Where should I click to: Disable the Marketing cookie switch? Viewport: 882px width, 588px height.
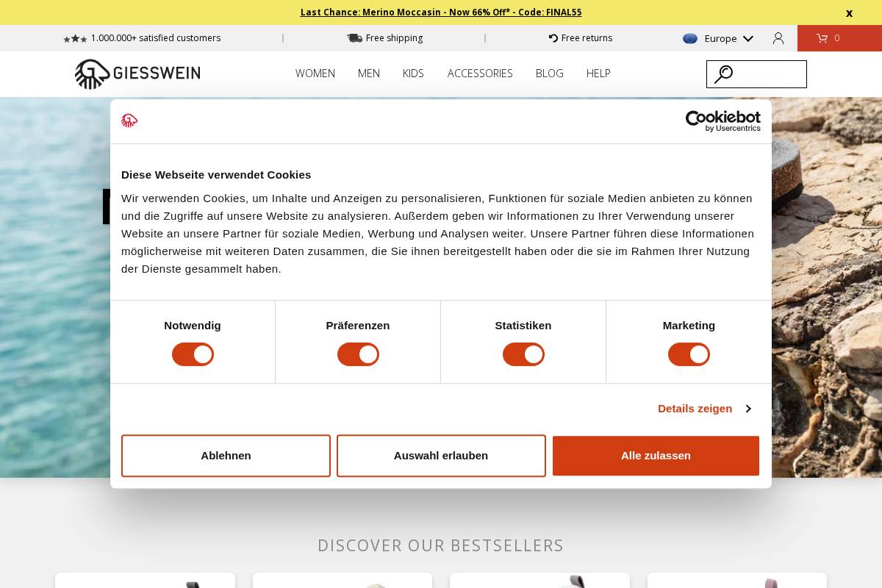click(689, 354)
